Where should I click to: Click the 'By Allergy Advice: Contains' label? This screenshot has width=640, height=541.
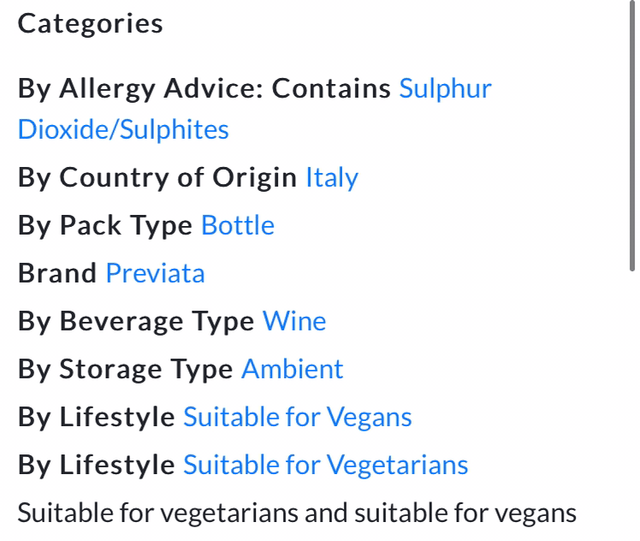click(x=204, y=89)
